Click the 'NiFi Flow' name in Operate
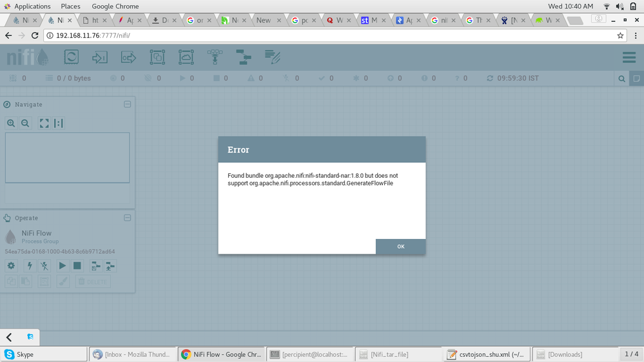Viewport: 644px width, 362px height. (x=37, y=233)
